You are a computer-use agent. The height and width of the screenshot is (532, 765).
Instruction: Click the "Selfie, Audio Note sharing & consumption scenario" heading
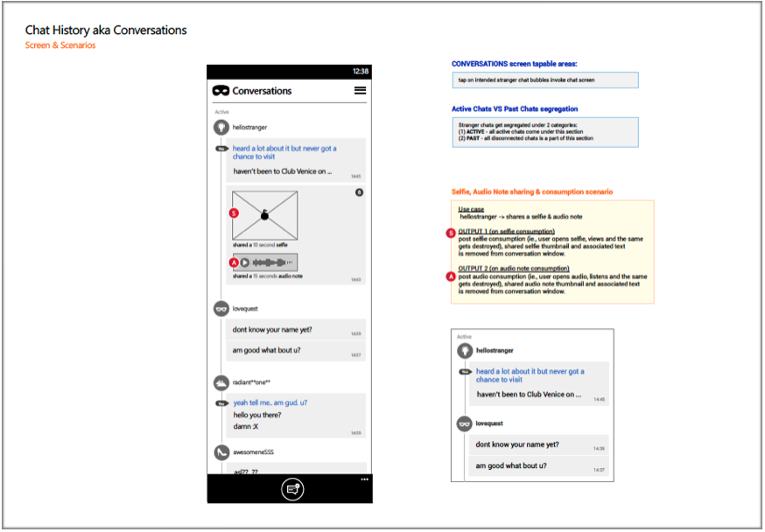[532, 192]
